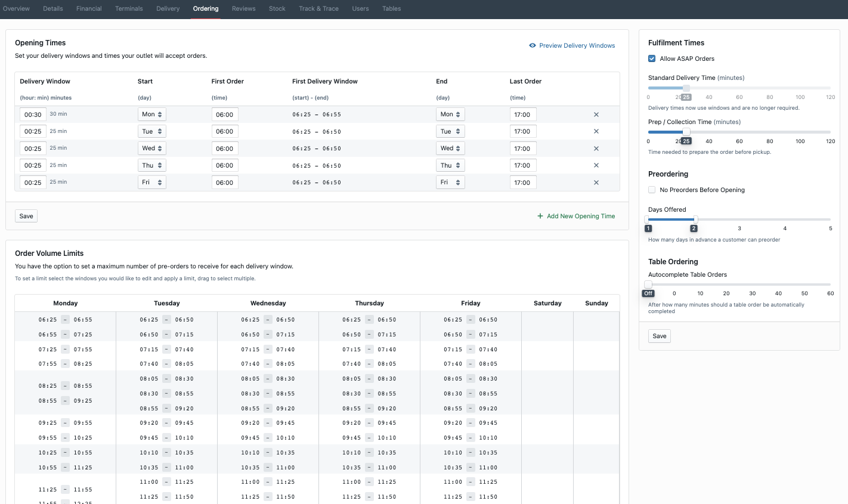Remove the Tuesday opening time row
The height and width of the screenshot is (504, 848).
point(596,131)
